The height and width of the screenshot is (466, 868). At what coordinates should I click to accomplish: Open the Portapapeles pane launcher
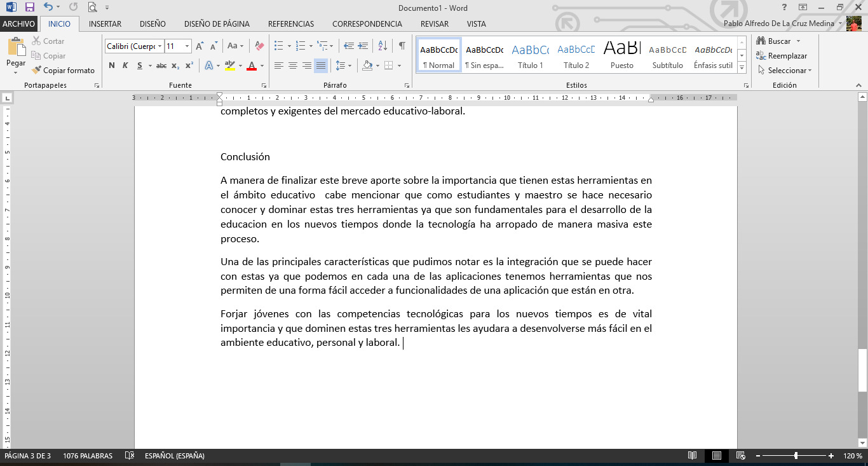point(97,85)
